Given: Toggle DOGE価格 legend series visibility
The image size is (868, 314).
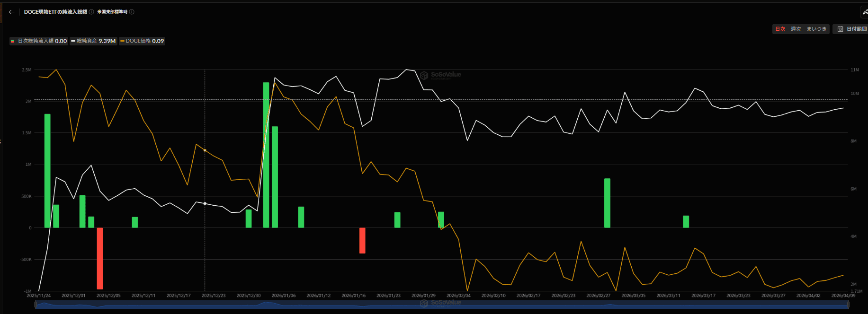Looking at the screenshot, I should pos(142,41).
